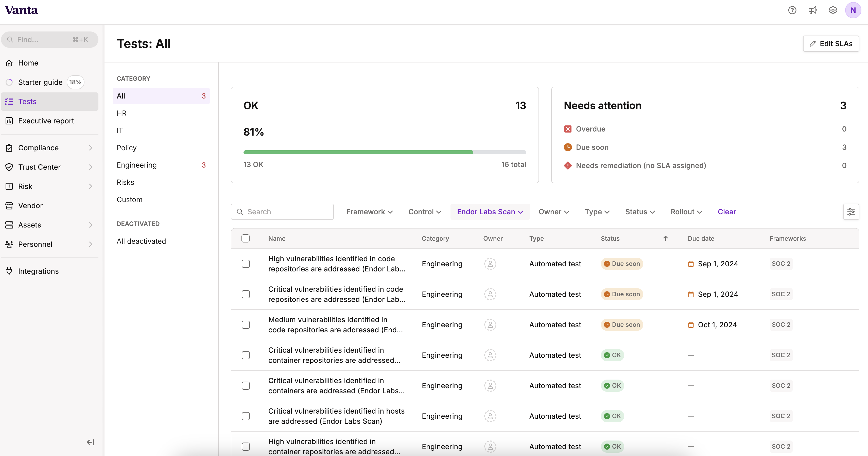Click the Clear filters link
Viewport: 868px width, 456px height.
tap(727, 211)
